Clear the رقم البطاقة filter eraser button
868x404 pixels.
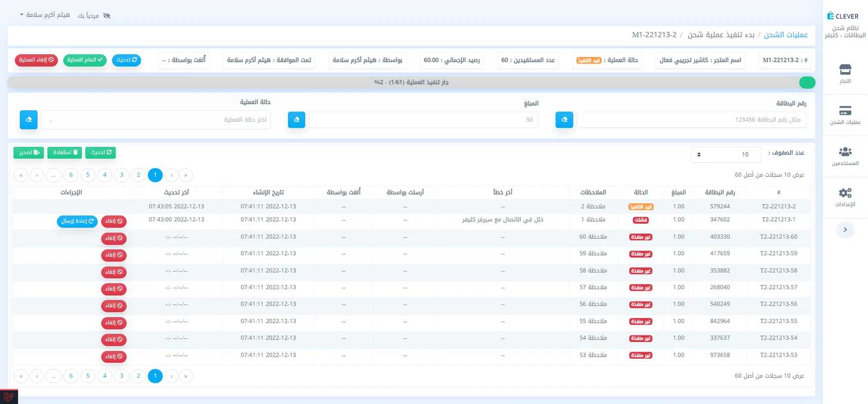564,120
